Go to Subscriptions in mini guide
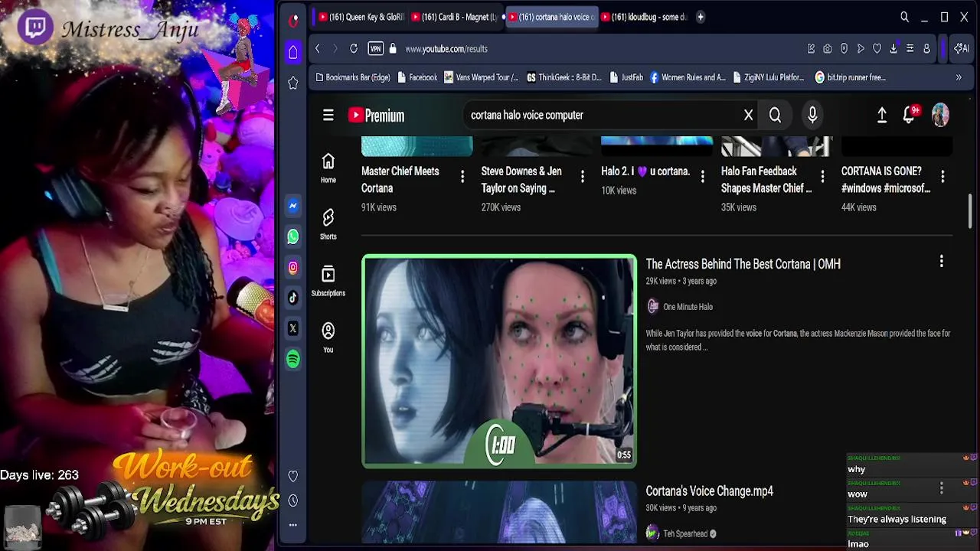This screenshot has height=551, width=980. pyautogui.click(x=328, y=281)
